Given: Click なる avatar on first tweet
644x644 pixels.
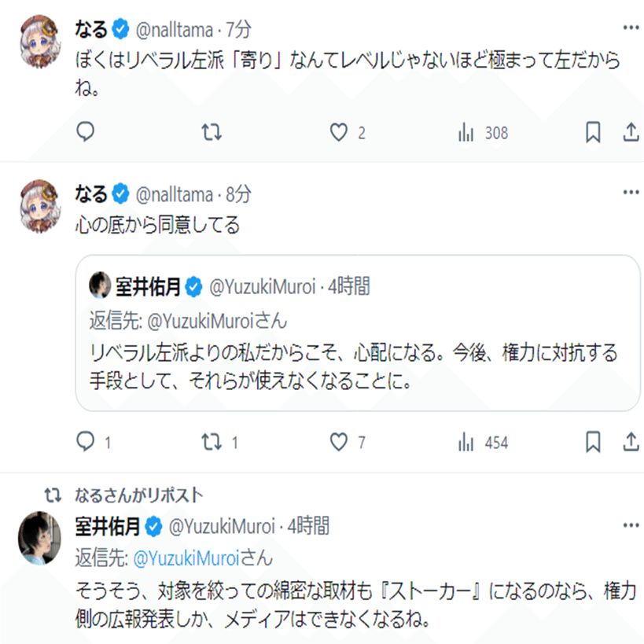Looking at the screenshot, I should tap(39, 39).
